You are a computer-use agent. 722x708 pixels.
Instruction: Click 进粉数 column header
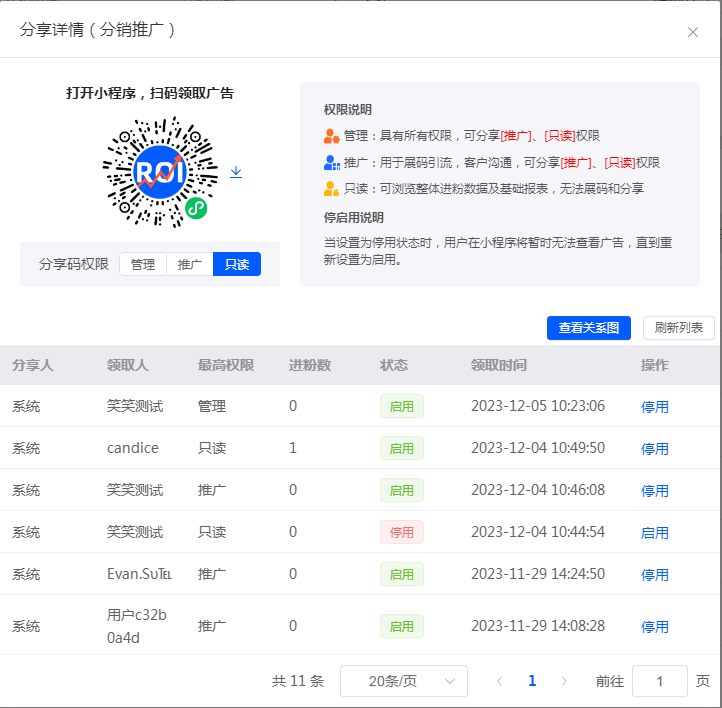click(x=310, y=365)
